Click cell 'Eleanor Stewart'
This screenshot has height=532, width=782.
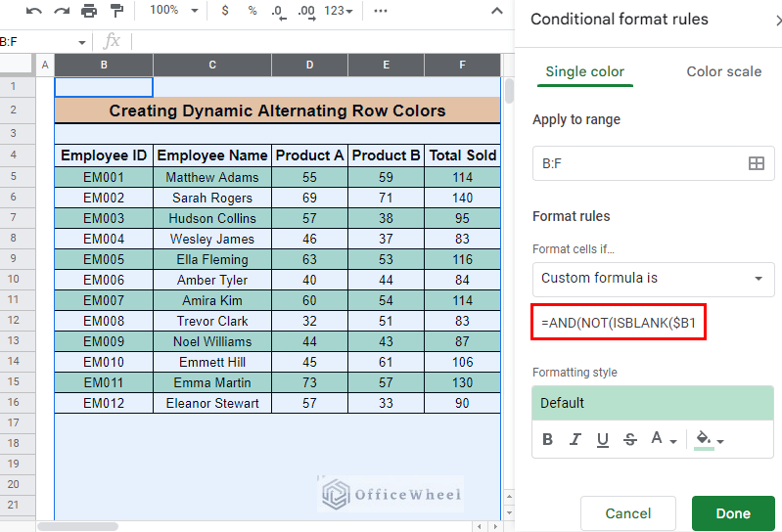click(212, 403)
